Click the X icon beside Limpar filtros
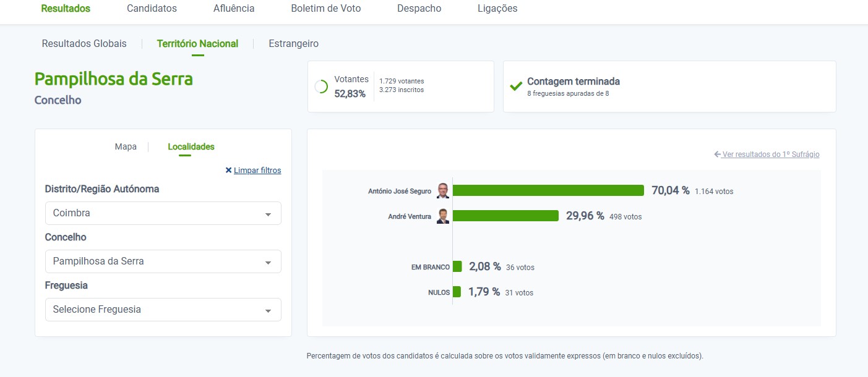Image resolution: width=868 pixels, height=377 pixels. (x=228, y=171)
